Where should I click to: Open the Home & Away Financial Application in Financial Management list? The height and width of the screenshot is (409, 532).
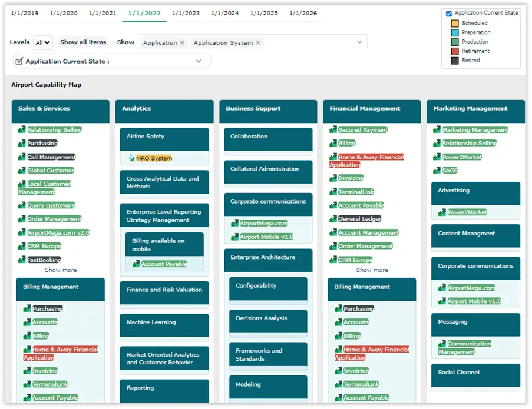[x=367, y=161]
